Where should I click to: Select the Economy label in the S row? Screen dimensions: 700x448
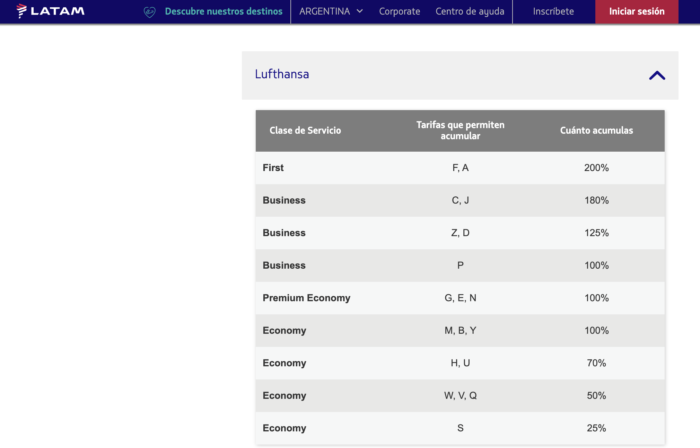coord(284,428)
